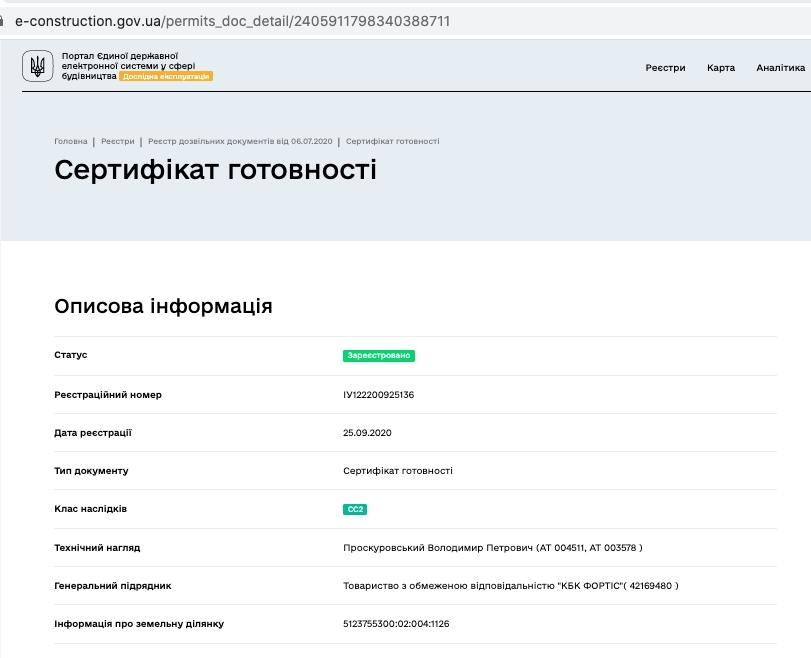This screenshot has width=811, height=658.
Task: Open the Реєстри breadcrumb link
Action: 117,141
